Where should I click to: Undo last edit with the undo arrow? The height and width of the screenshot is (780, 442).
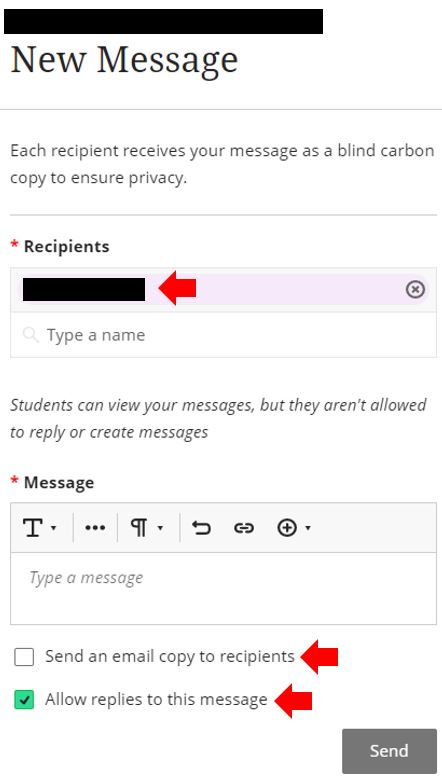pos(202,528)
